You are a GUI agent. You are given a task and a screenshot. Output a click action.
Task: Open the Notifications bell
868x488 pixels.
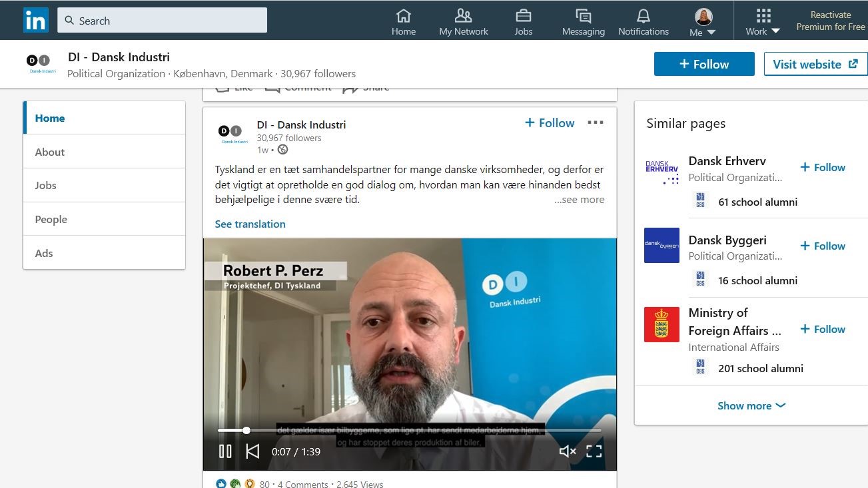pyautogui.click(x=644, y=22)
